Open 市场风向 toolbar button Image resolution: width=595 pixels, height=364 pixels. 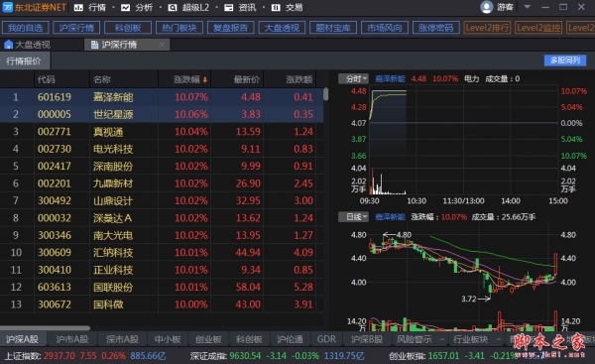[x=385, y=28]
